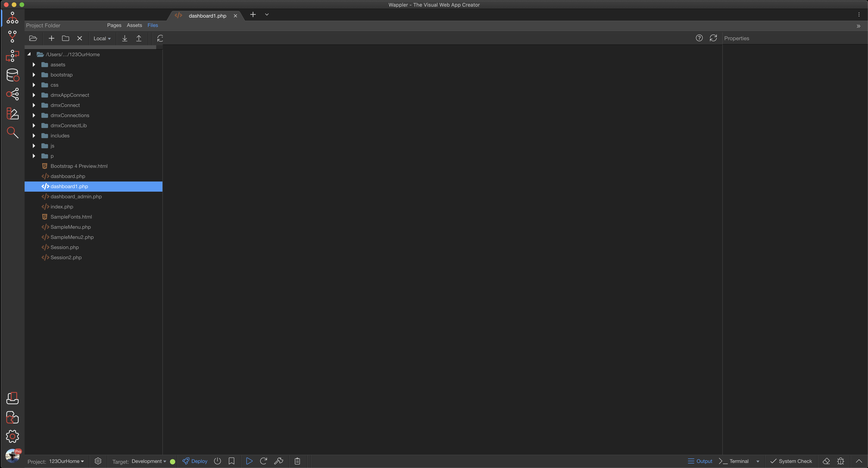Click the Pro user avatar
868x468 pixels.
pyautogui.click(x=13, y=456)
